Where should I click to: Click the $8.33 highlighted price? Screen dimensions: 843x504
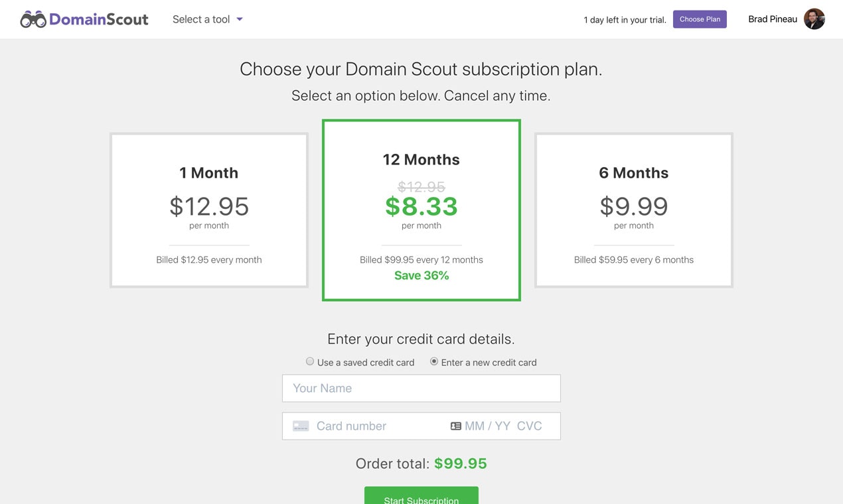click(421, 207)
